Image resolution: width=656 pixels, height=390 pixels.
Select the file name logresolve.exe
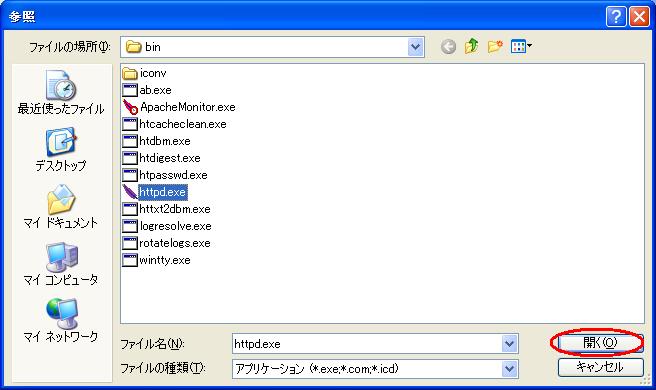[x=176, y=226]
